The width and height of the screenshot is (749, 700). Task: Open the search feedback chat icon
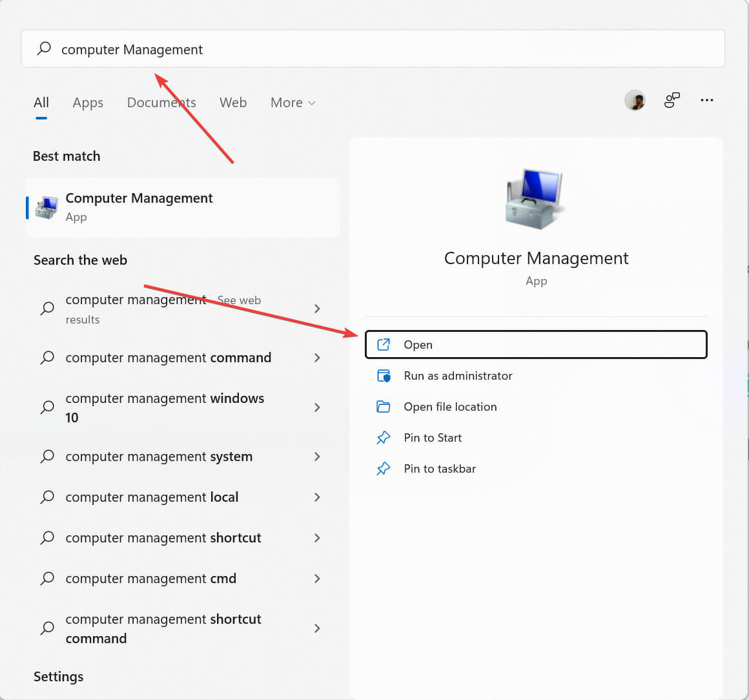click(x=672, y=100)
